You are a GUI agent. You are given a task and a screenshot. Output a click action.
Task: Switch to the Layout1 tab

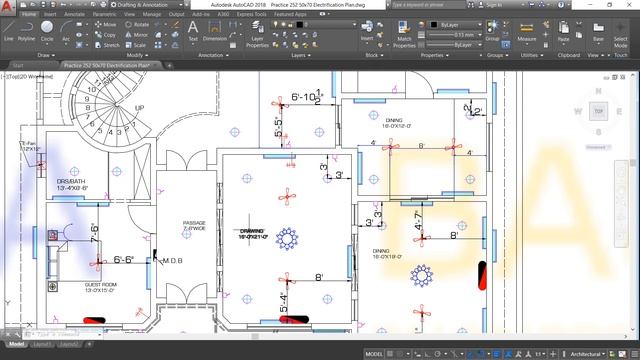42,344
